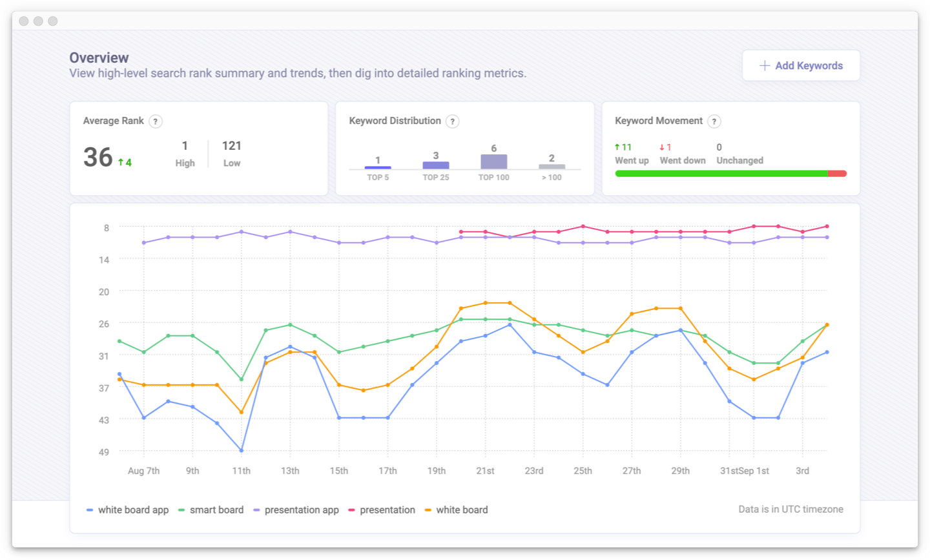Click the Data is in UTC timezone note
930x560 pixels.
790,509
